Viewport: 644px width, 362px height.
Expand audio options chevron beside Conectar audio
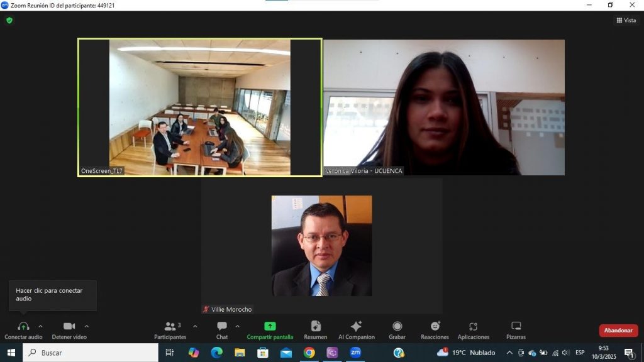(41, 326)
